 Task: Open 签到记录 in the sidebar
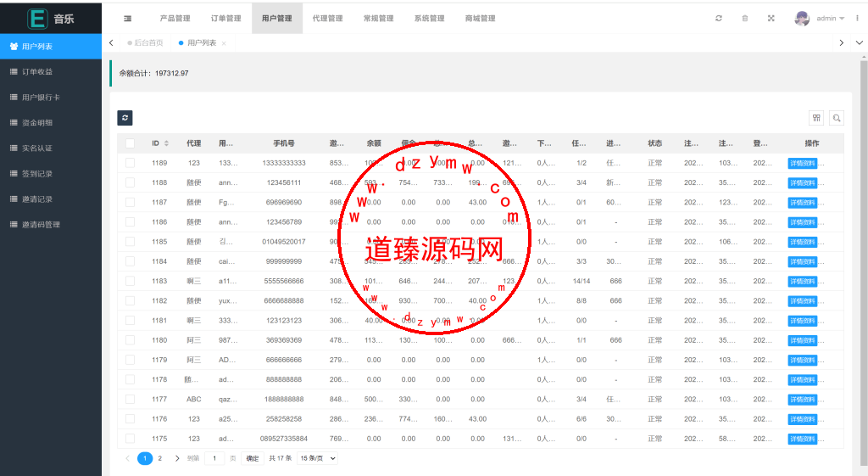[x=51, y=173]
